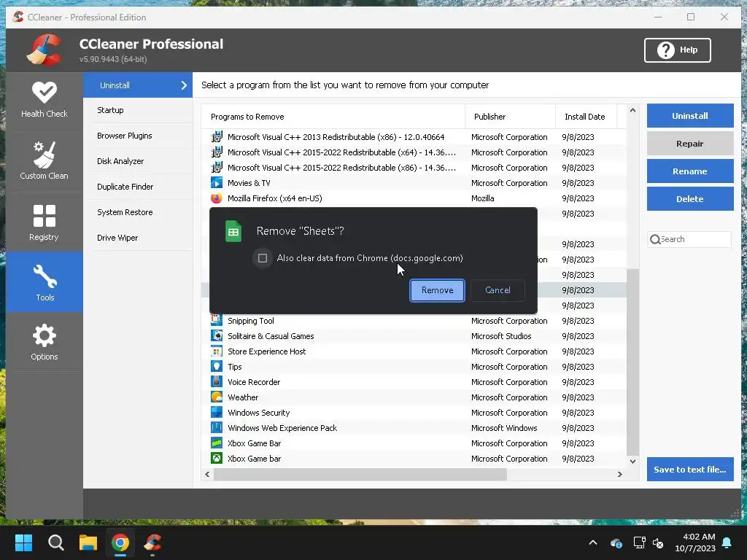This screenshot has width=747, height=560.
Task: Click the CCleaner logo in the header
Action: click(x=44, y=50)
